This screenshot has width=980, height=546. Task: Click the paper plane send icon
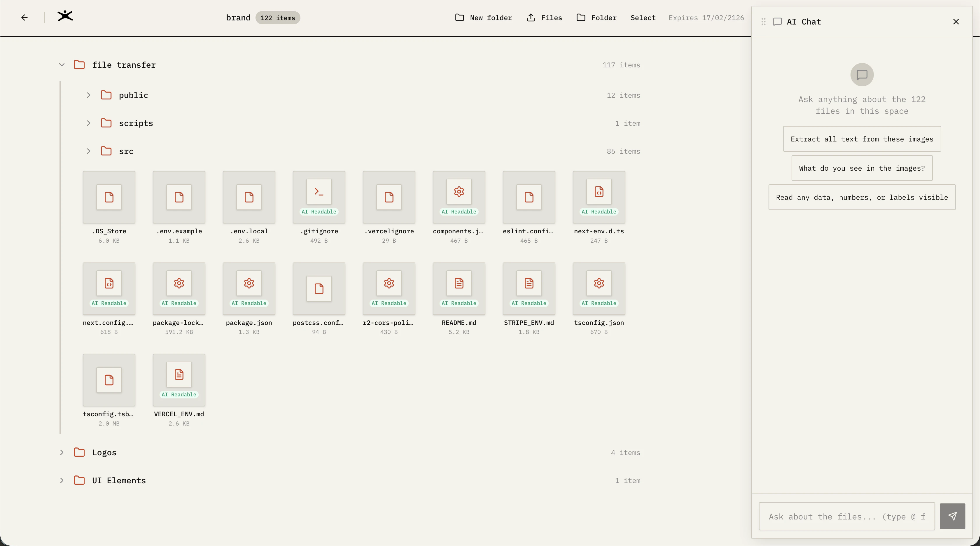coord(952,516)
